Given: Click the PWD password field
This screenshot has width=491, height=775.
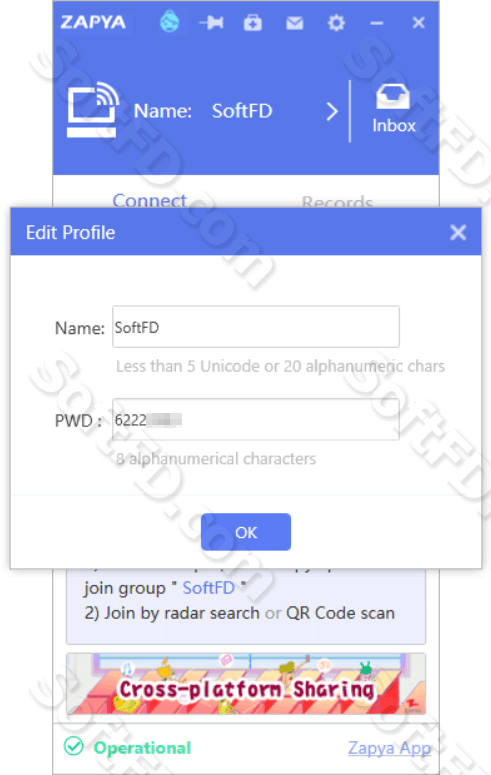Looking at the screenshot, I should point(256,420).
